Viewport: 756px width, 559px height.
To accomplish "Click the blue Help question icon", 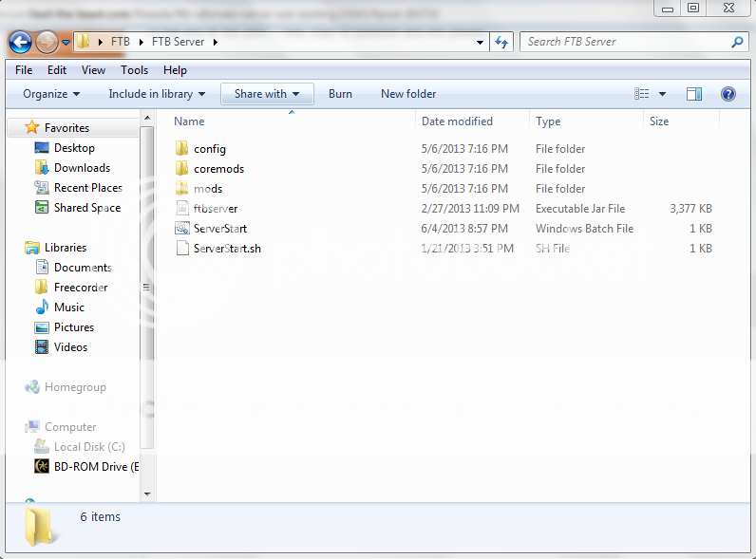I will 728,94.
